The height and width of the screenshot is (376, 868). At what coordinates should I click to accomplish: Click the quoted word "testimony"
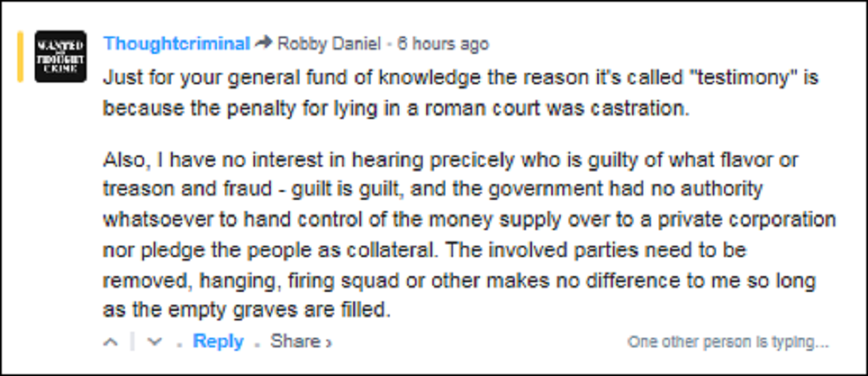(x=737, y=76)
